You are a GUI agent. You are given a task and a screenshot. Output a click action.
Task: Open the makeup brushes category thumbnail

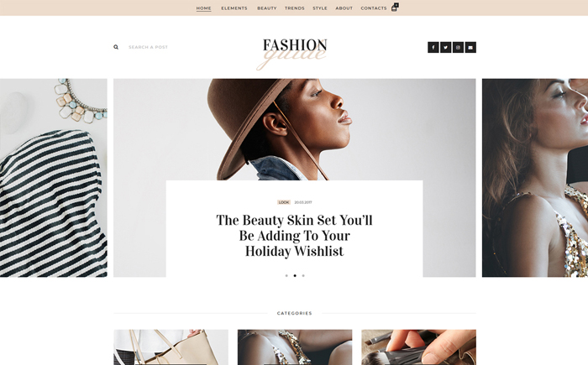tap(419, 347)
